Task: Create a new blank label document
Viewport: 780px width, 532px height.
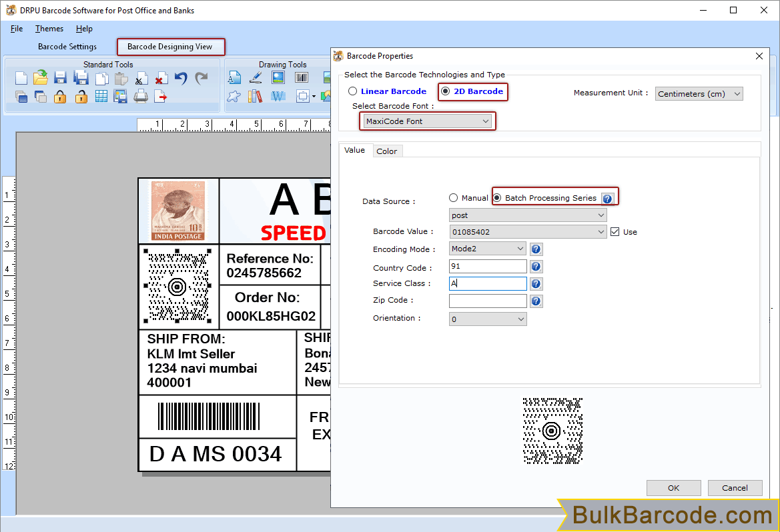Action: click(x=21, y=78)
